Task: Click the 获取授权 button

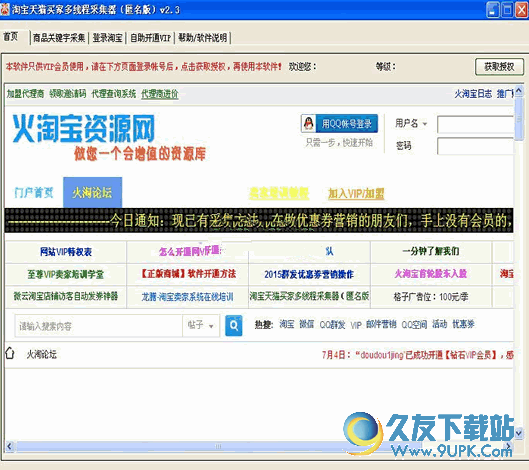Action: tap(499, 66)
